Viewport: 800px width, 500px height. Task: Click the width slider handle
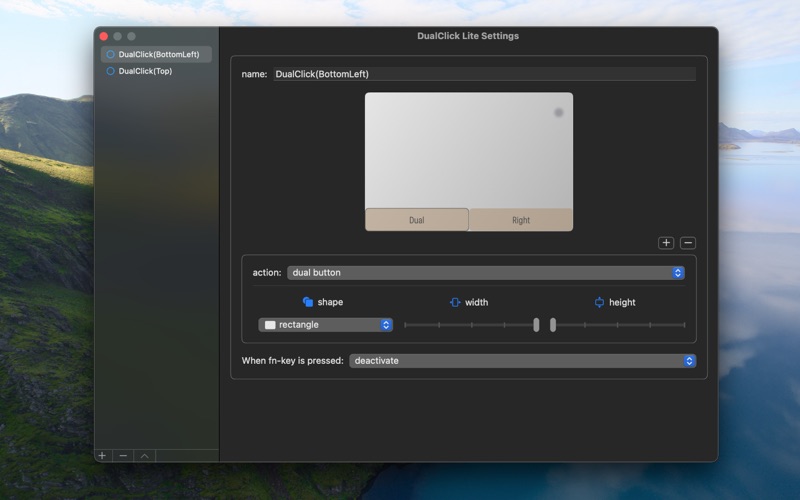click(x=536, y=324)
